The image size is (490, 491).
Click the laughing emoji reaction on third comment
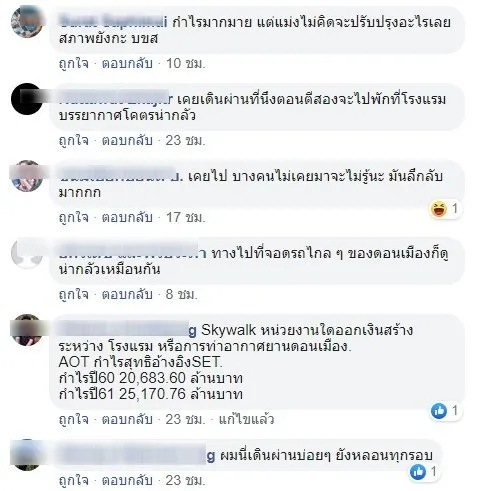[439, 209]
